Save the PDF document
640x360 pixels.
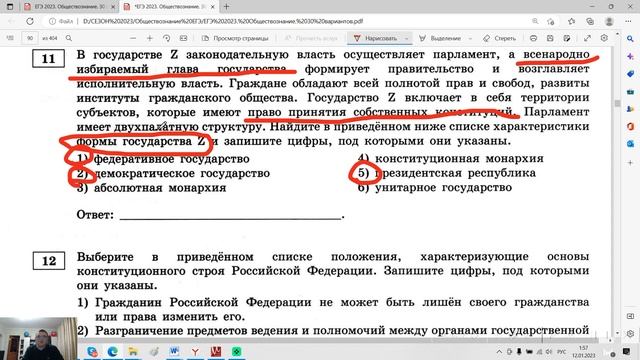click(550, 38)
